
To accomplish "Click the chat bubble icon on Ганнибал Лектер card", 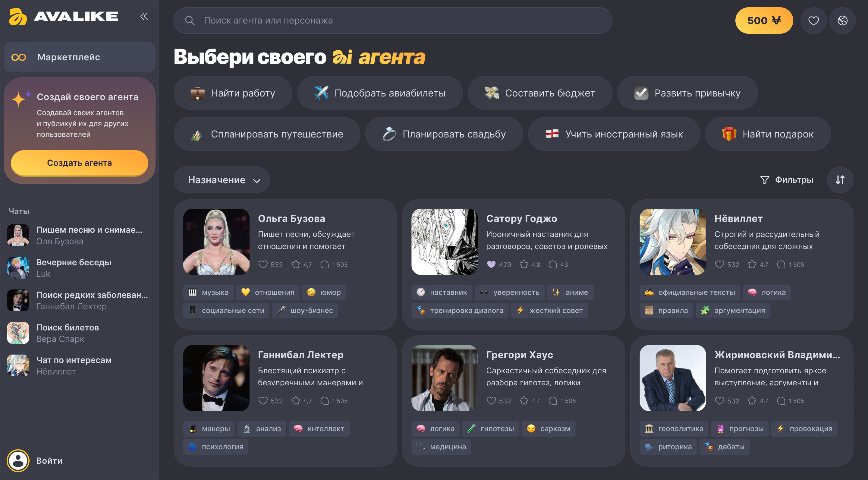I will pos(325,401).
